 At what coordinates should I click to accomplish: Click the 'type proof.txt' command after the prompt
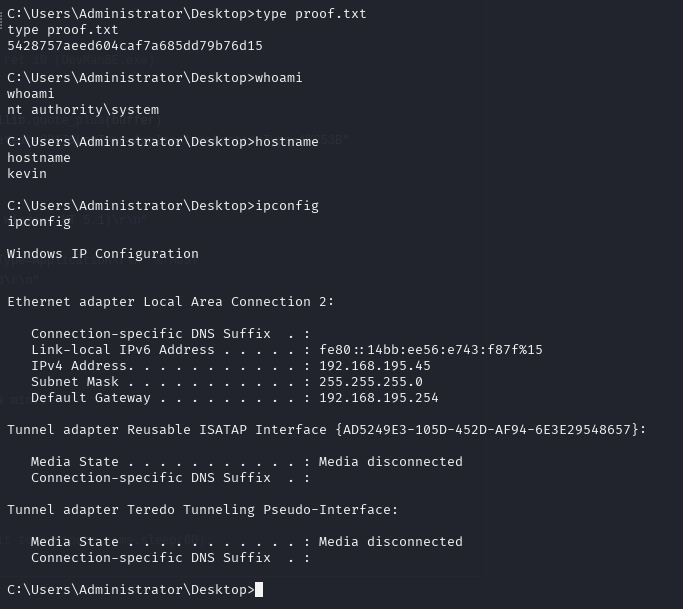(x=311, y=14)
